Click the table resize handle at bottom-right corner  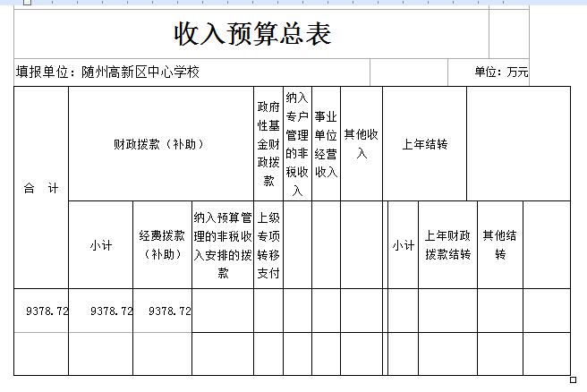click(x=573, y=379)
